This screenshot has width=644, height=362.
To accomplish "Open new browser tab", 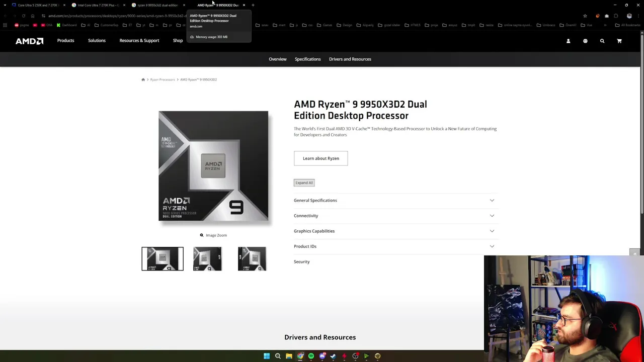I will coord(253,5).
